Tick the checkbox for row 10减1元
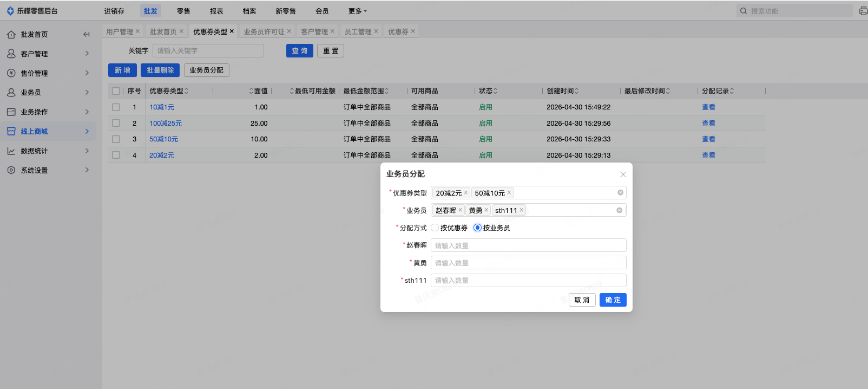 point(116,107)
